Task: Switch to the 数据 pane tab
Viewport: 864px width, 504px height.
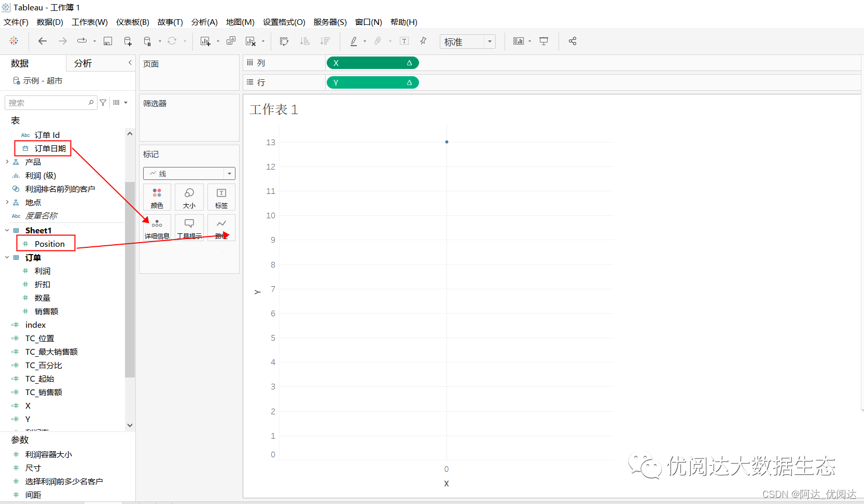Action: pos(20,63)
